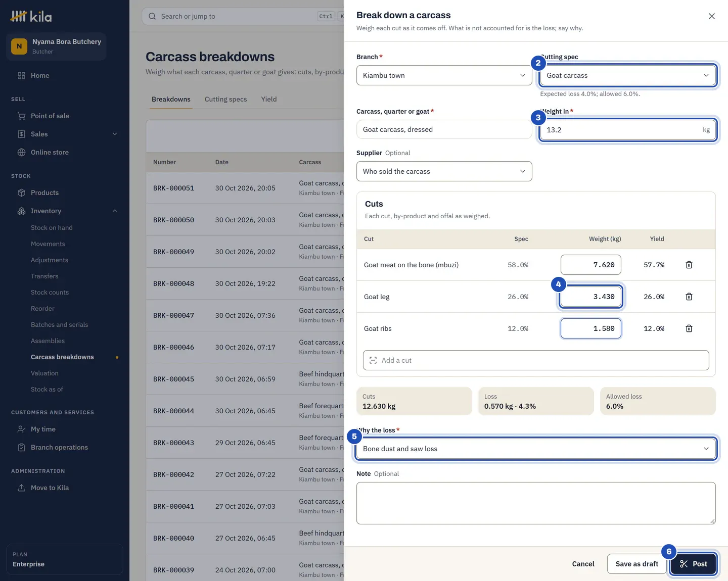
Task: Open the Supplier dropdown
Action: pyautogui.click(x=444, y=171)
